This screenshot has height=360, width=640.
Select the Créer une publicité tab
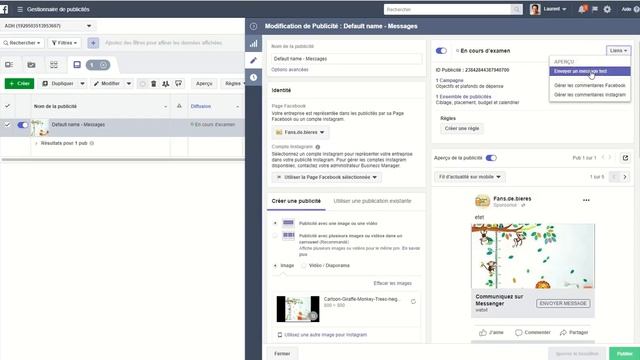point(296,201)
